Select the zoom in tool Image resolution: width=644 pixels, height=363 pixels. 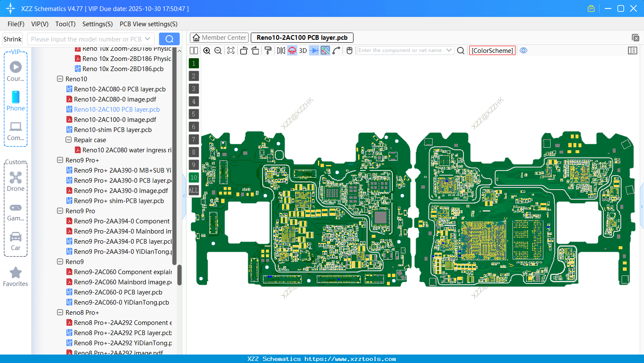click(207, 50)
